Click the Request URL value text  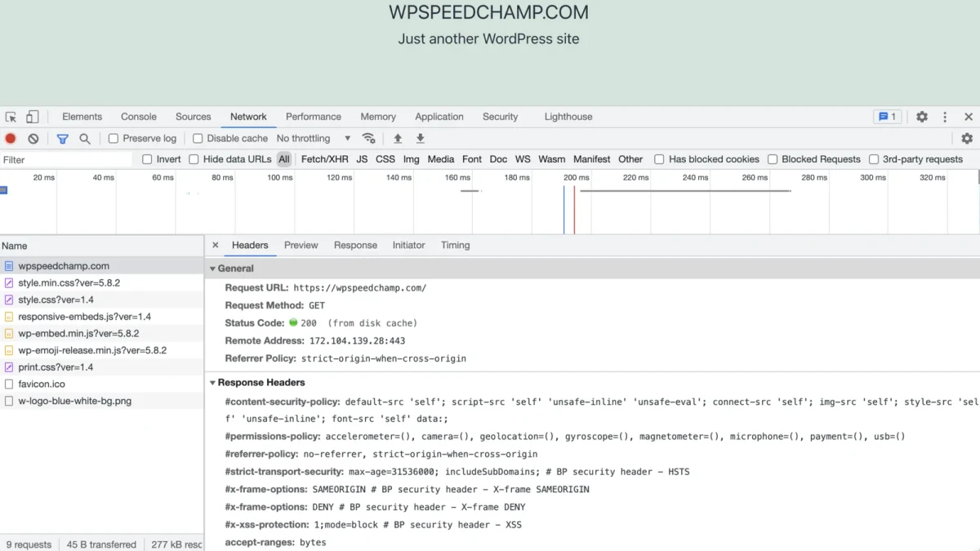coord(359,288)
